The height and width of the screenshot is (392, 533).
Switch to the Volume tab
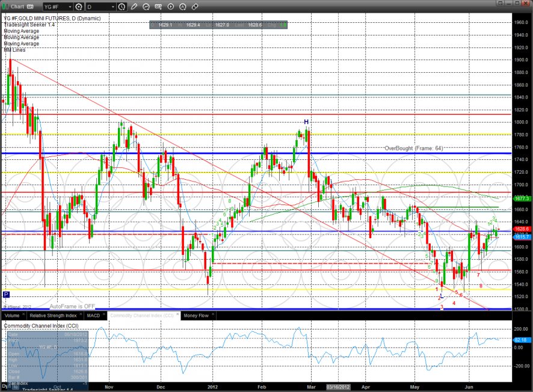12,315
